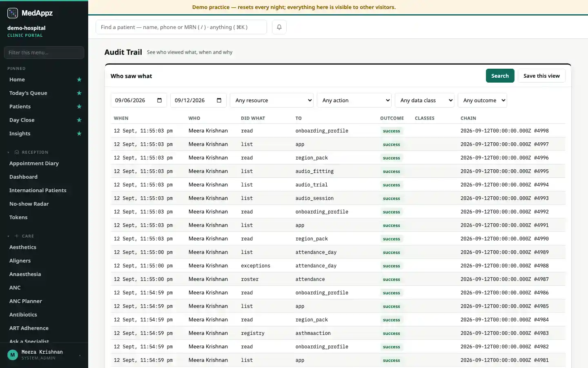The width and height of the screenshot is (588, 368).
Task: Unpin Insights using its star
Action: click(x=79, y=134)
